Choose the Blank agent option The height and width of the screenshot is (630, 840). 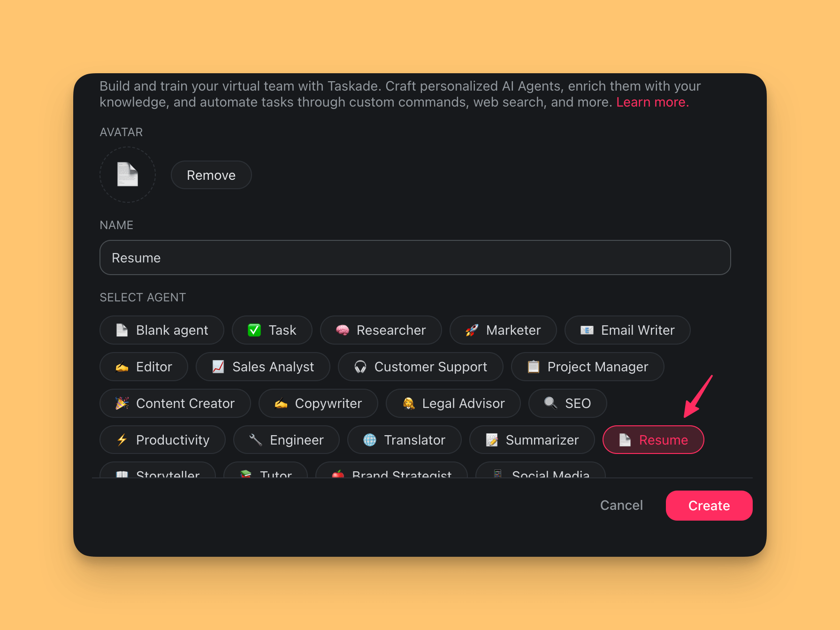click(x=162, y=330)
